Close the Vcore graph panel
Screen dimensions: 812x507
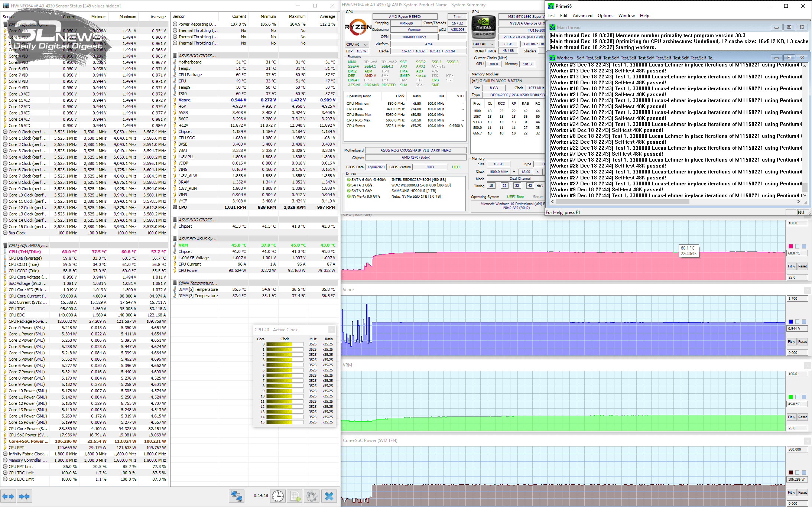[808, 290]
